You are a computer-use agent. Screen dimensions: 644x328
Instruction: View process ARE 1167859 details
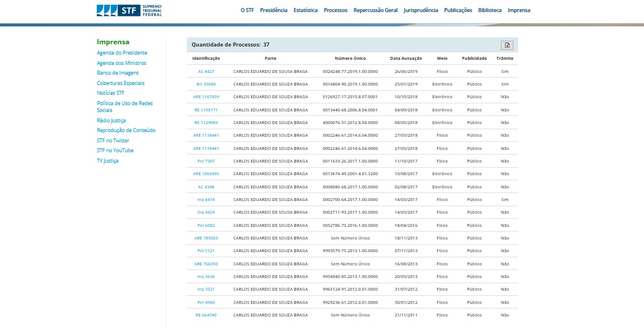pyautogui.click(x=206, y=97)
